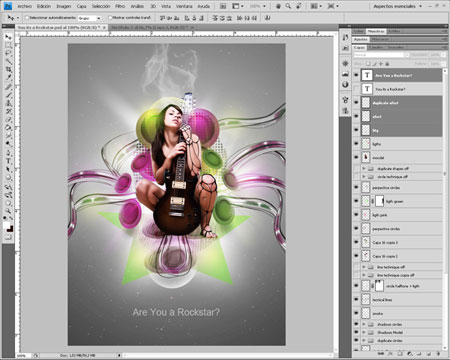This screenshot has height=360, width=450.
Task: Expand the 'line technique off' group
Action: click(364, 267)
